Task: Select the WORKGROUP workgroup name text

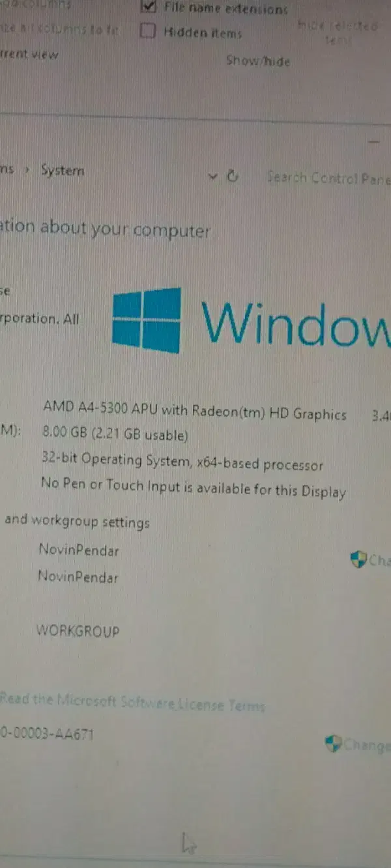Action: point(78,631)
